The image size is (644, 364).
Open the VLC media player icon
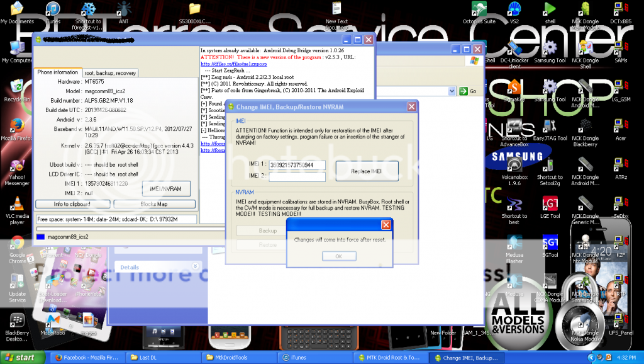[x=17, y=204]
